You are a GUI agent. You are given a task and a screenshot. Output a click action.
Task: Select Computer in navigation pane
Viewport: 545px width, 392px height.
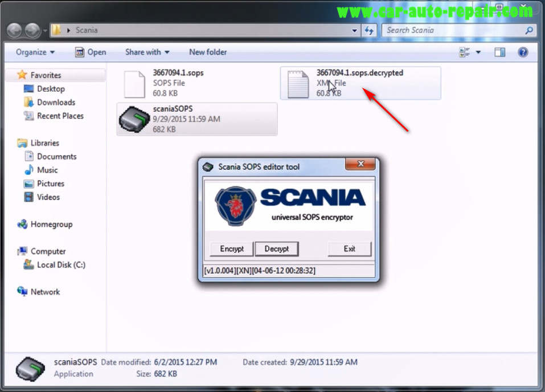(x=48, y=251)
